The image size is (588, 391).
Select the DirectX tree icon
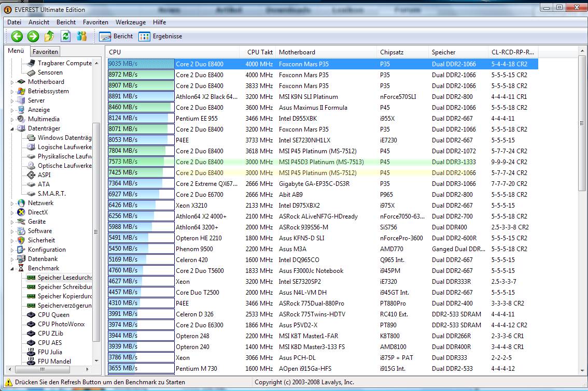pyautogui.click(x=21, y=212)
